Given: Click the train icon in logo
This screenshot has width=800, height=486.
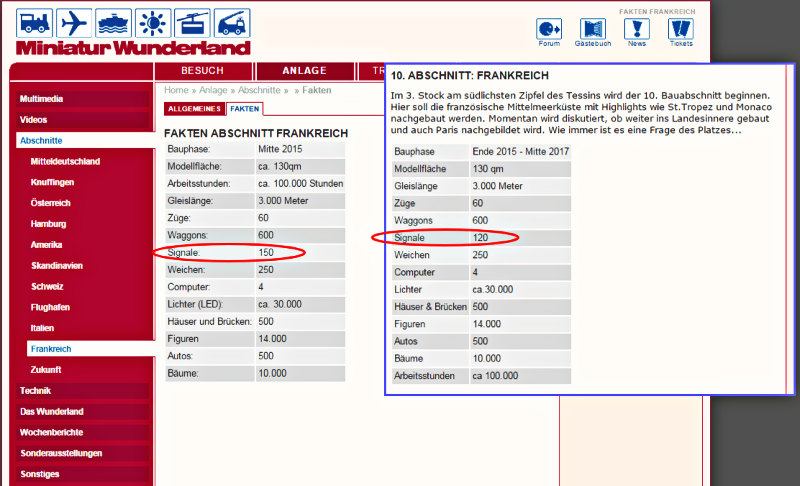Looking at the screenshot, I should (x=35, y=24).
